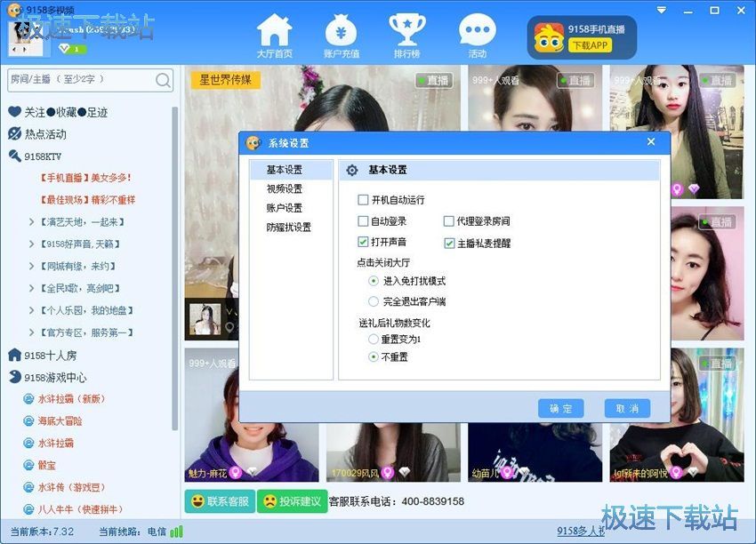Screen dimensions: 756x544
Task: Enable 开机自动运行 checkbox
Action: (x=363, y=199)
